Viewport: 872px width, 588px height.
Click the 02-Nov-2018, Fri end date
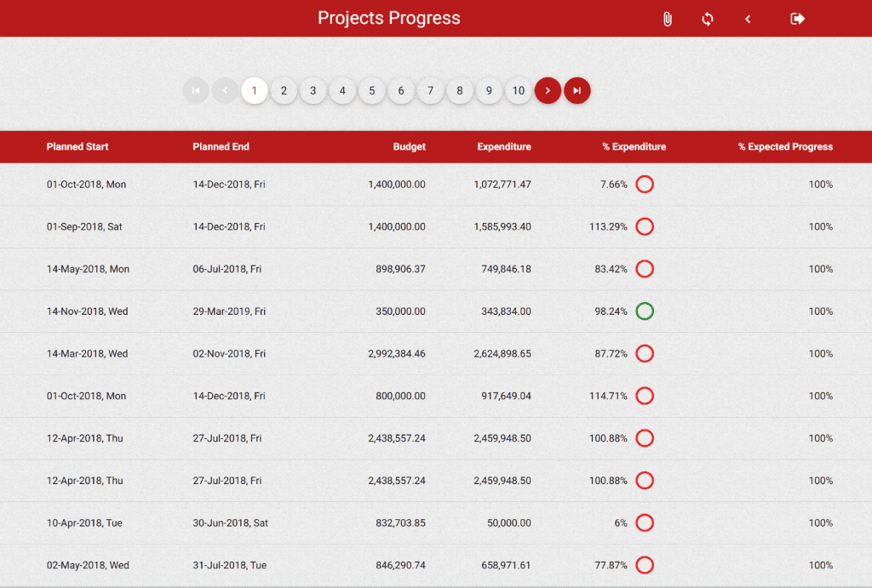tap(229, 353)
